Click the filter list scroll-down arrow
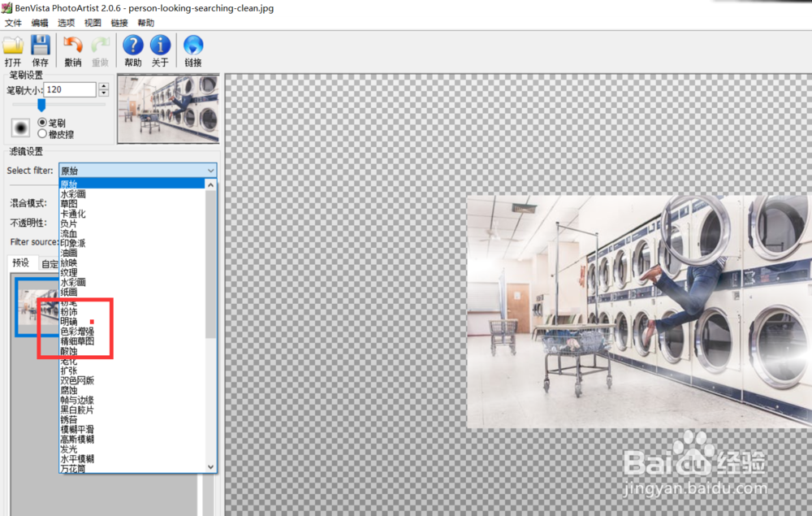The image size is (812, 516). (211, 466)
